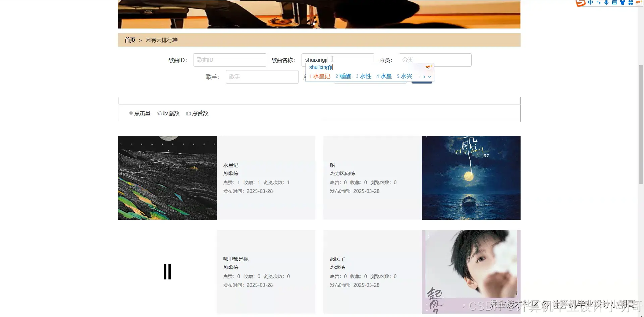Toggle Chinese/English input with 中 icon
The width and height of the screenshot is (644, 317).
[x=590, y=3]
